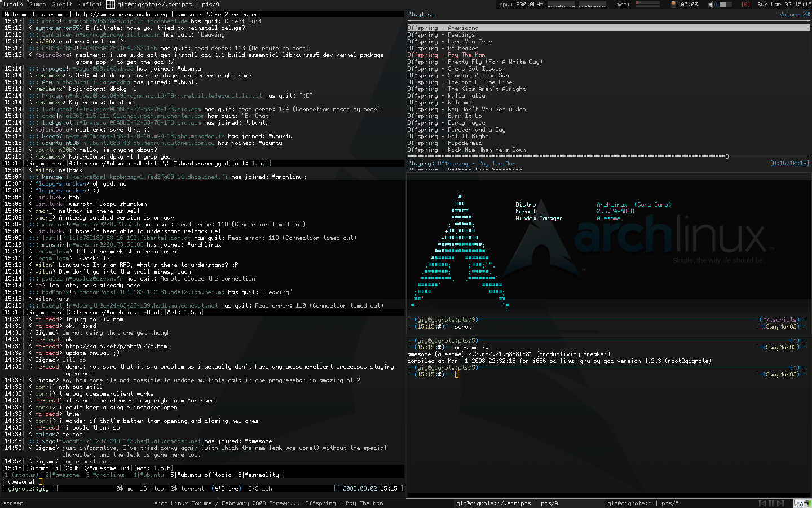Select screen window 4*$ irc
812x508 pixels.
click(x=226, y=488)
